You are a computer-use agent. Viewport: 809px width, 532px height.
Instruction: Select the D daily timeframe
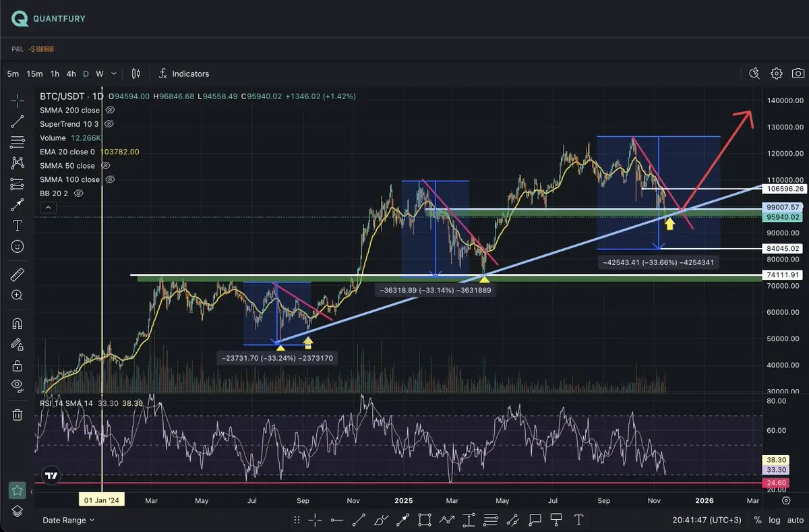(x=86, y=73)
